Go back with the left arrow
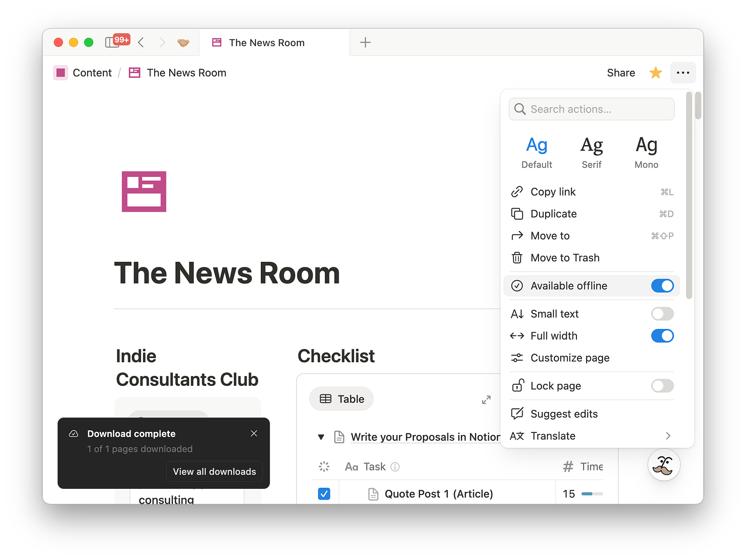Image resolution: width=746 pixels, height=560 pixels. pyautogui.click(x=141, y=43)
